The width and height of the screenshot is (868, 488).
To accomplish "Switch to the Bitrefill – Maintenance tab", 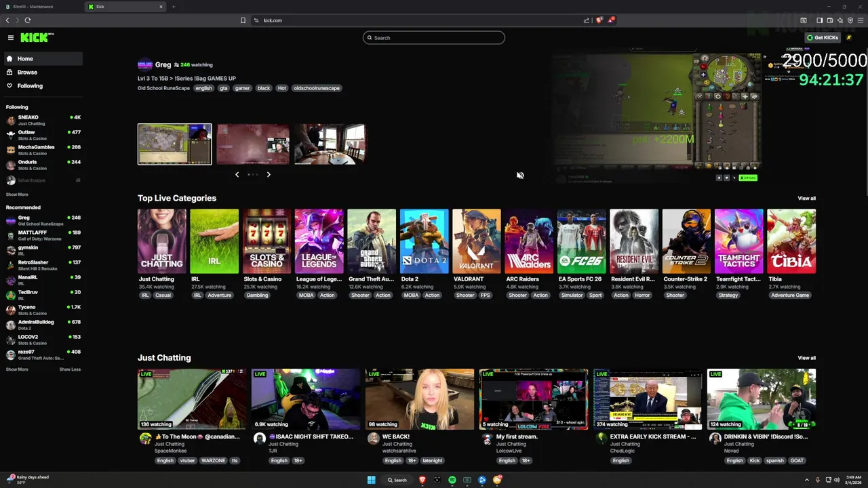I will point(41,7).
